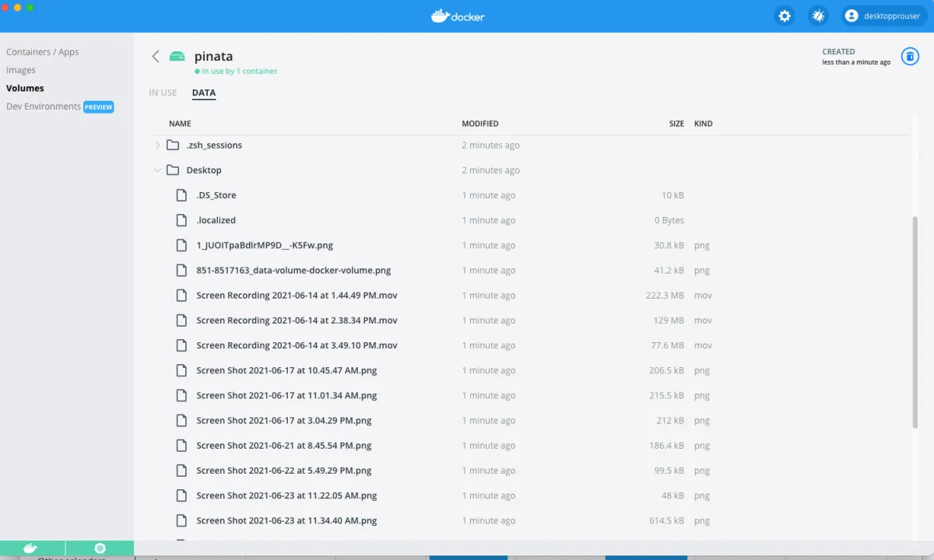
Task: Select Screen Recording 2021-06-14 at 3.49.10 PM.mov
Action: pyautogui.click(x=297, y=345)
